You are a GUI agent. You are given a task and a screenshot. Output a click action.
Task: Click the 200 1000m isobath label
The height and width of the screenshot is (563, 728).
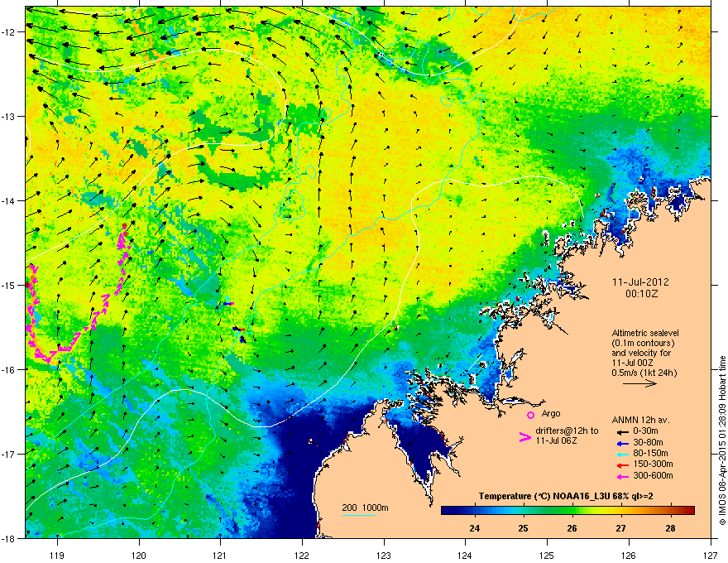(365, 508)
